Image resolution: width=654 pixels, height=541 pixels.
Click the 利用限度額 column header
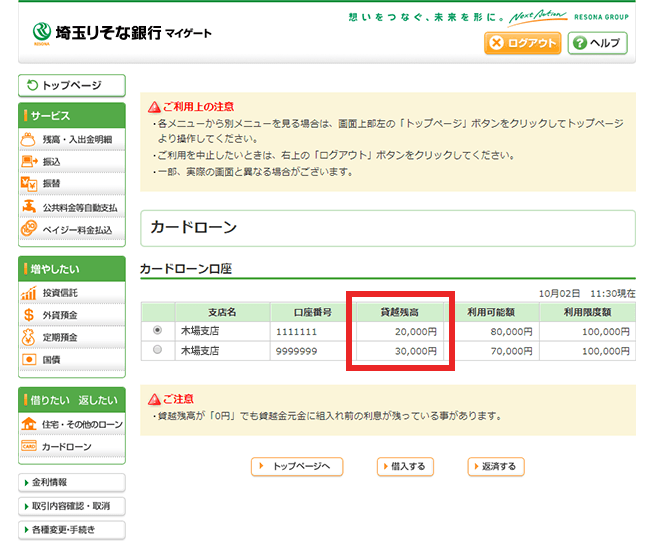(588, 312)
